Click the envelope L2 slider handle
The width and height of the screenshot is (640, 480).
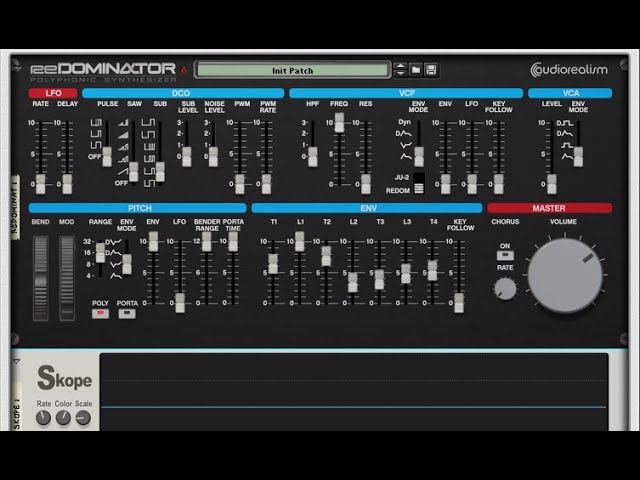(x=353, y=282)
